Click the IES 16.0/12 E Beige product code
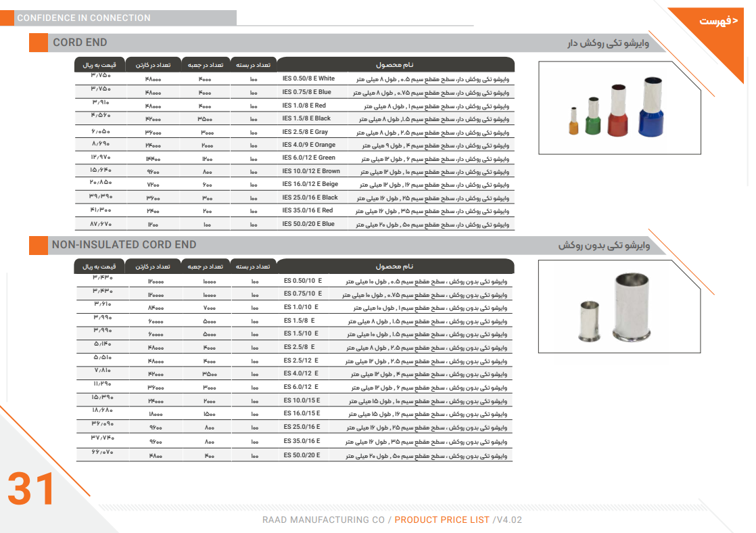Screen dimensions: 756x533 pos(310,184)
